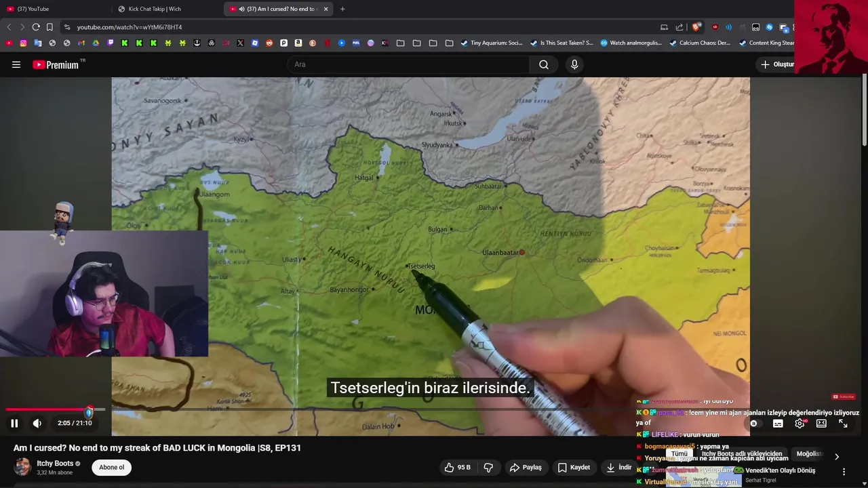
Task: Open the Itchy Boots channel avatar
Action: pyautogui.click(x=22, y=467)
